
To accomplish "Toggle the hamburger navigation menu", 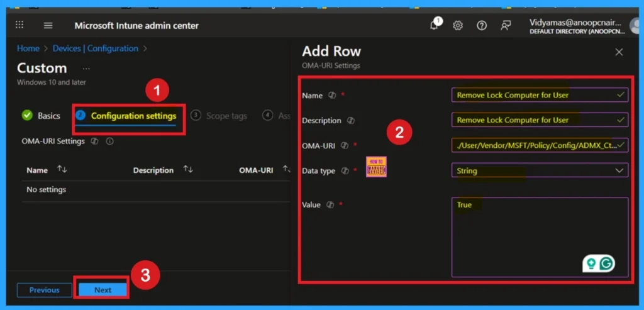I will [48, 25].
